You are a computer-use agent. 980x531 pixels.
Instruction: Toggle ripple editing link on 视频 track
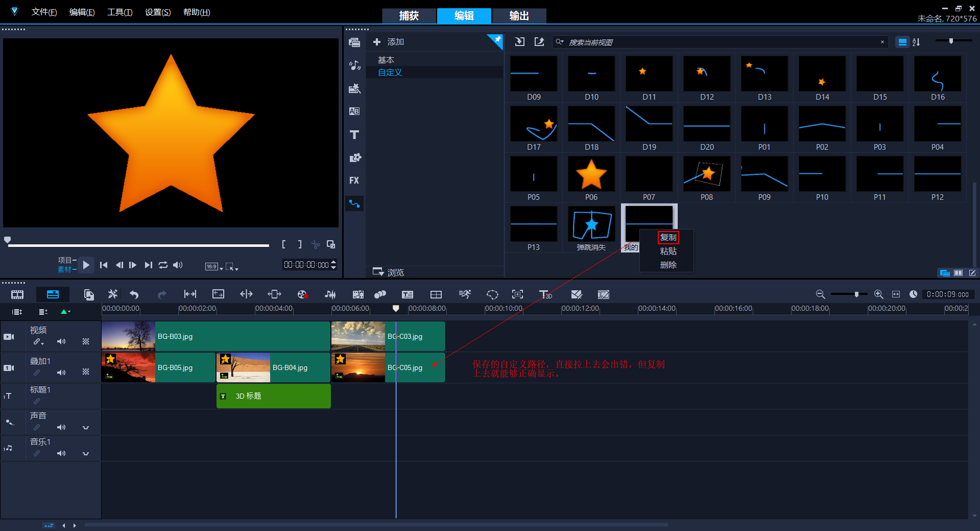(x=38, y=342)
